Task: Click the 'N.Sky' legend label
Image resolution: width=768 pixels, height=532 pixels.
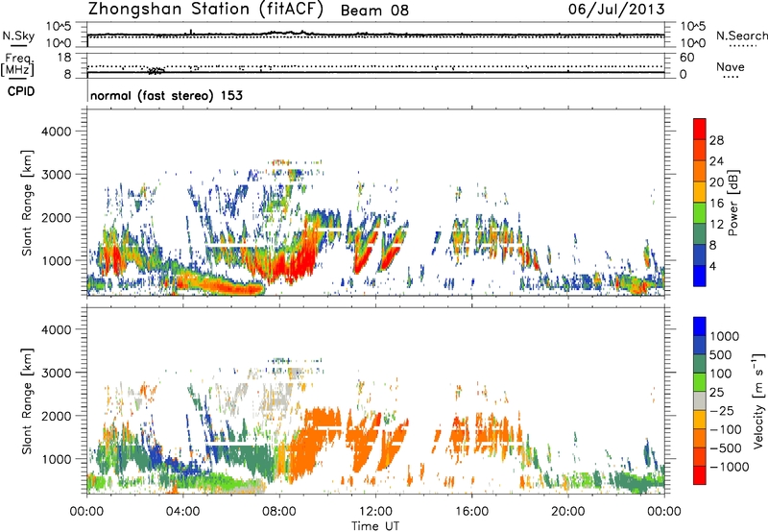Action: [x=18, y=36]
